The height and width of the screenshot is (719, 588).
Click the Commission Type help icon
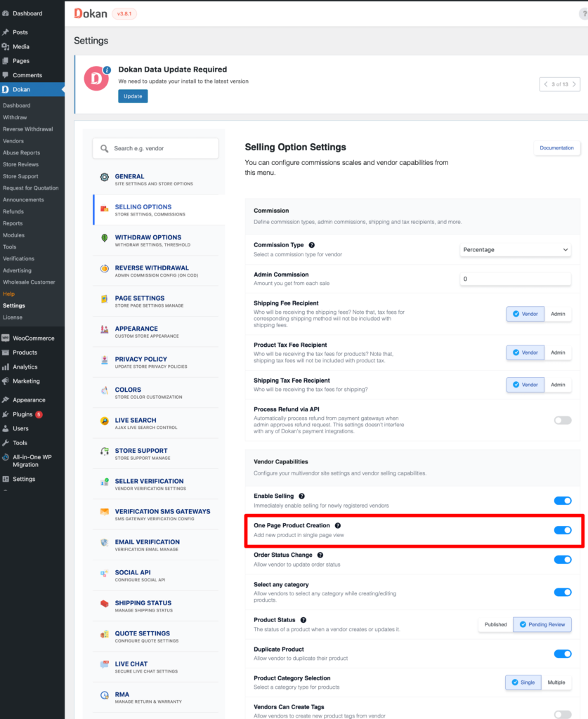pyautogui.click(x=311, y=245)
